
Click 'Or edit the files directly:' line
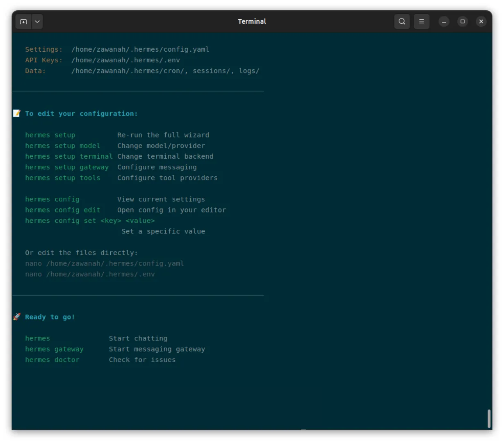tap(81, 253)
